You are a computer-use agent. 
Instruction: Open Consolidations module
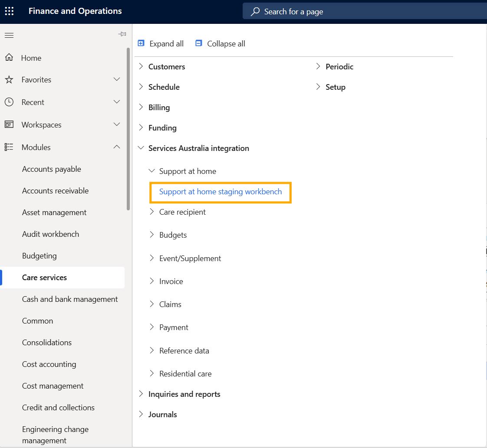coord(47,343)
